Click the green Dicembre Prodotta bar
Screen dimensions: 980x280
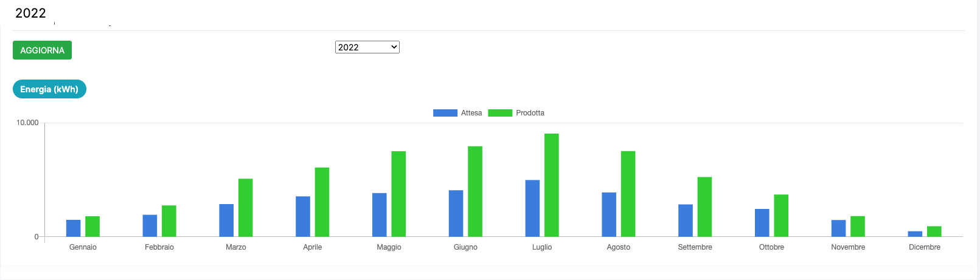pyautogui.click(x=934, y=231)
